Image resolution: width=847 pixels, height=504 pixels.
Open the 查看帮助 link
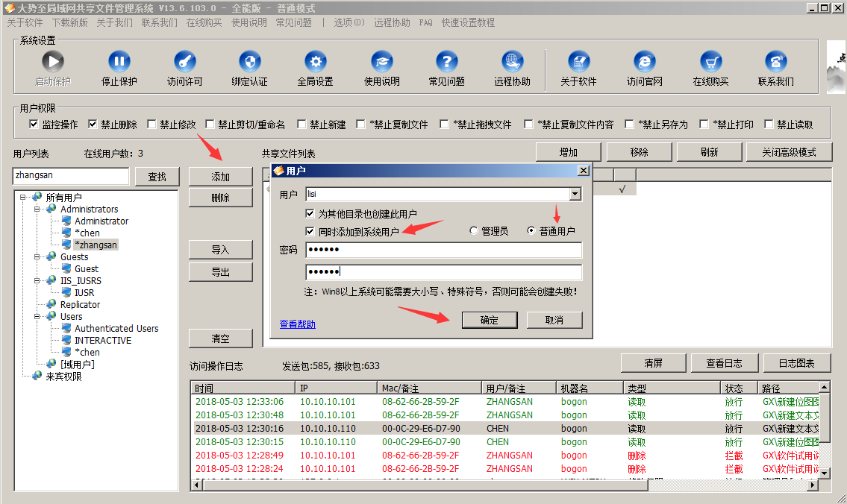pos(297,324)
